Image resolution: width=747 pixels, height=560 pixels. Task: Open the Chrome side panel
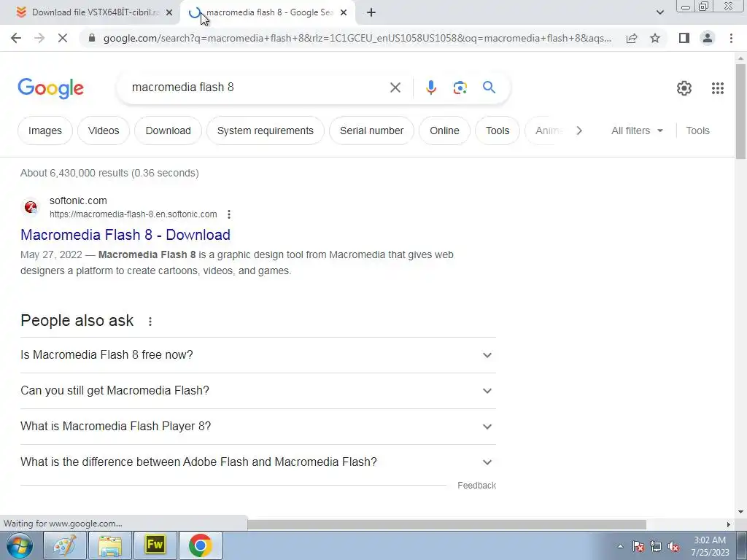coord(684,38)
